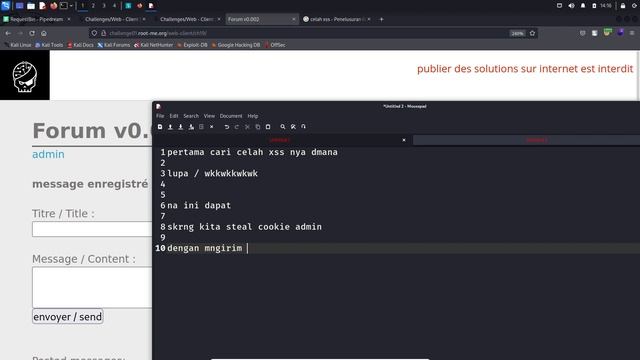Switch to workspace 2 in the top panel
Screen dimensions: 640x360
pyautogui.click(x=93, y=6)
